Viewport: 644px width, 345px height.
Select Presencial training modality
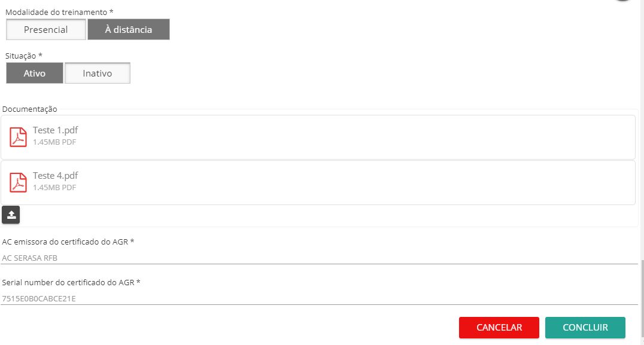click(x=46, y=29)
